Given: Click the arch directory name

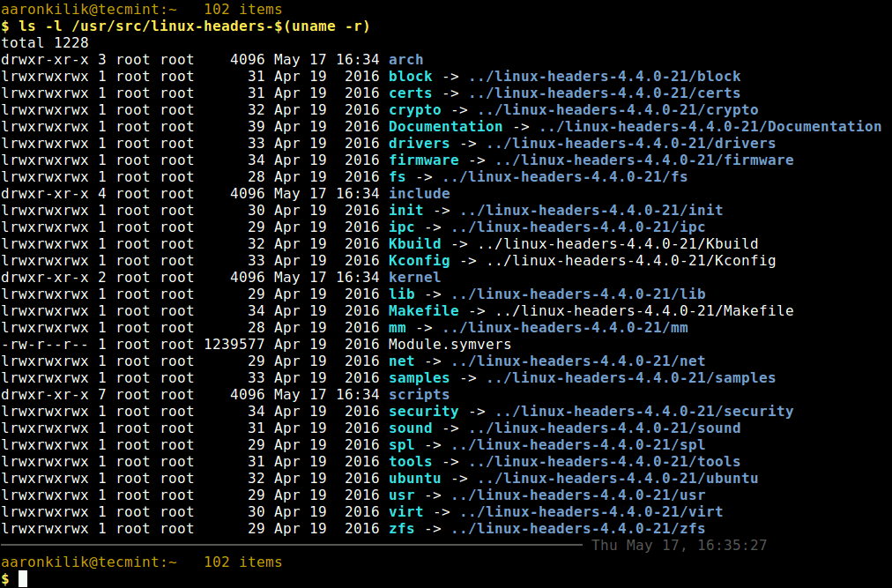Looking at the screenshot, I should [405, 59].
